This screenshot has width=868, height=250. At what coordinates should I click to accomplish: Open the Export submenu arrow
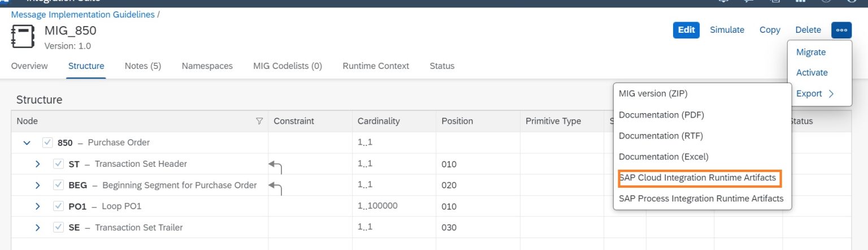point(831,94)
